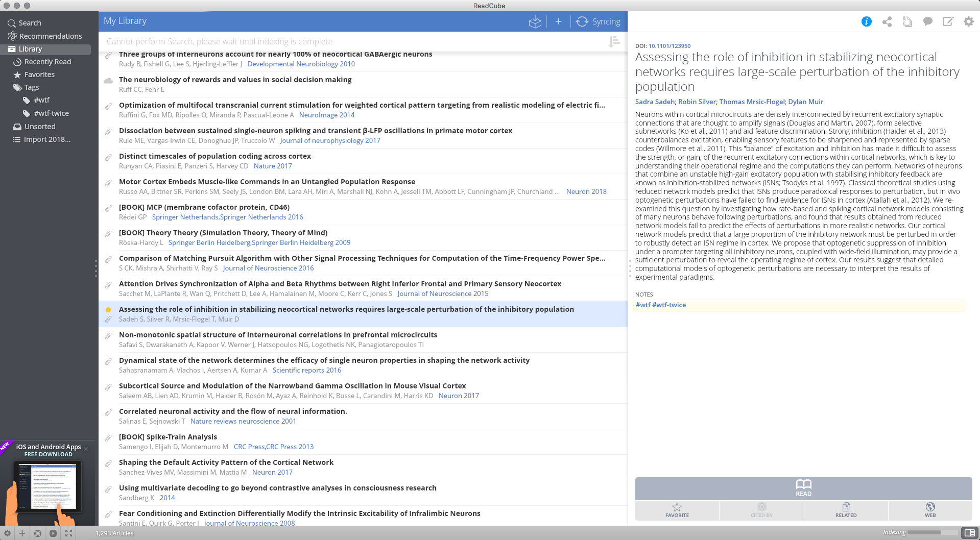This screenshot has width=980, height=540.
Task: Expand the Tags section
Action: [26, 87]
